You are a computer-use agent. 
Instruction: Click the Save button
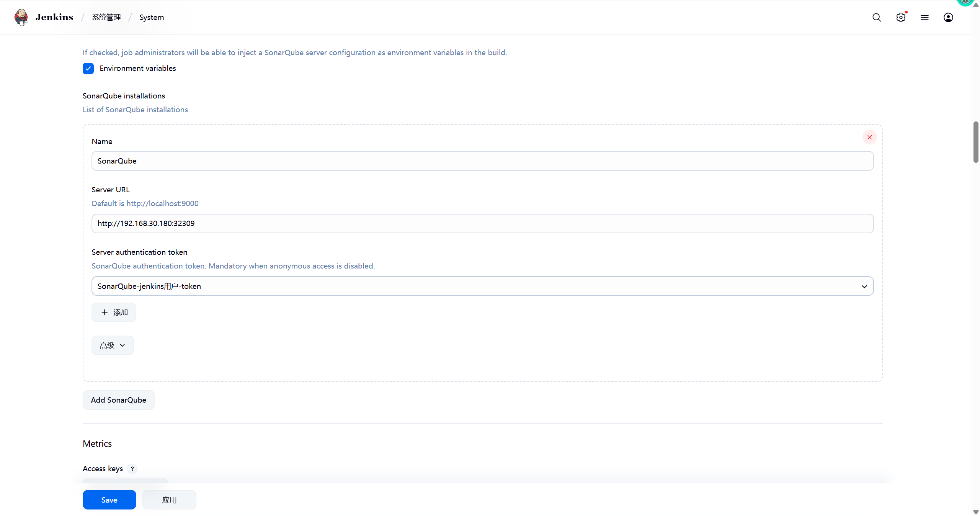(109, 500)
